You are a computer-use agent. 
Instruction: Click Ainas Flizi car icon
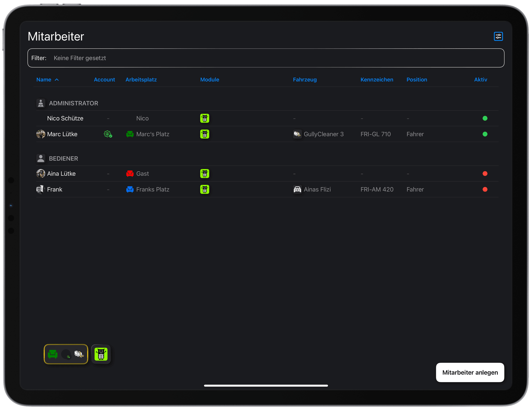point(297,189)
